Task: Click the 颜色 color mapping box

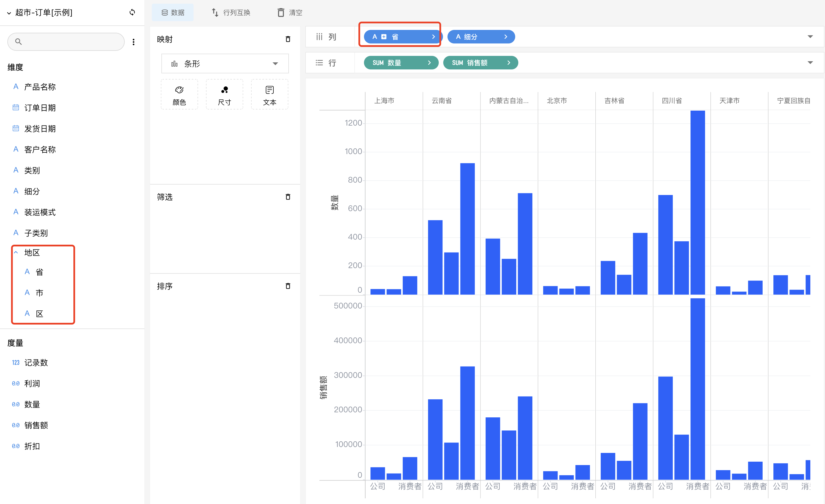Action: (179, 95)
